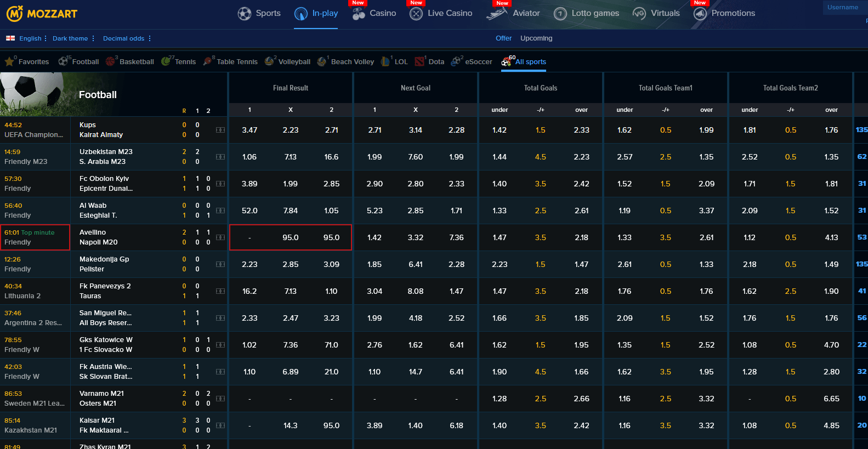The height and width of the screenshot is (449, 868).
Task: Open live pitch tracker for Avellino match
Action: point(220,237)
